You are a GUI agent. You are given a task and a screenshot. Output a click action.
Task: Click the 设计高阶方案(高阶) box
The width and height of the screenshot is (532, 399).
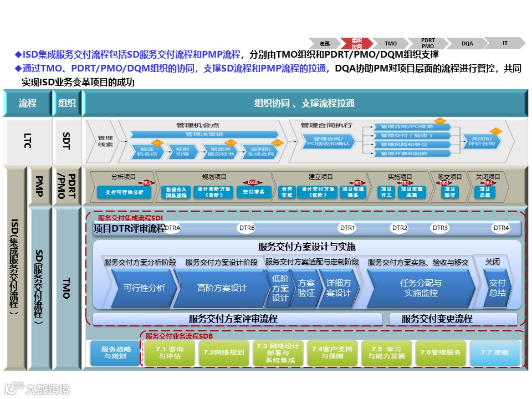point(214,192)
